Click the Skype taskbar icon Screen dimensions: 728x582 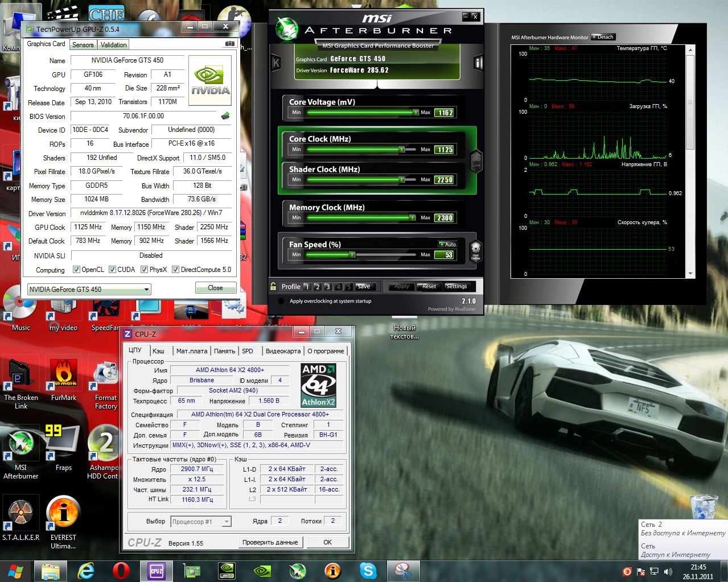coord(368,571)
